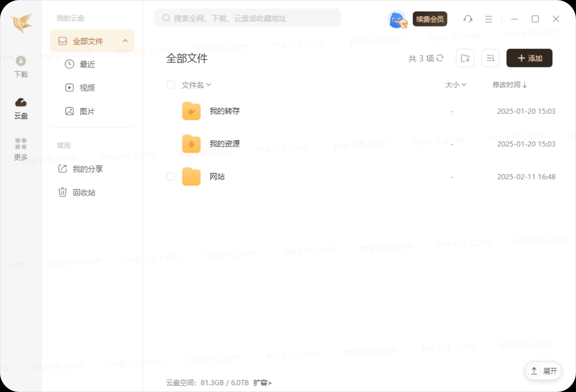Open the 大小 size sort dropdown
The width and height of the screenshot is (576, 392).
click(456, 85)
